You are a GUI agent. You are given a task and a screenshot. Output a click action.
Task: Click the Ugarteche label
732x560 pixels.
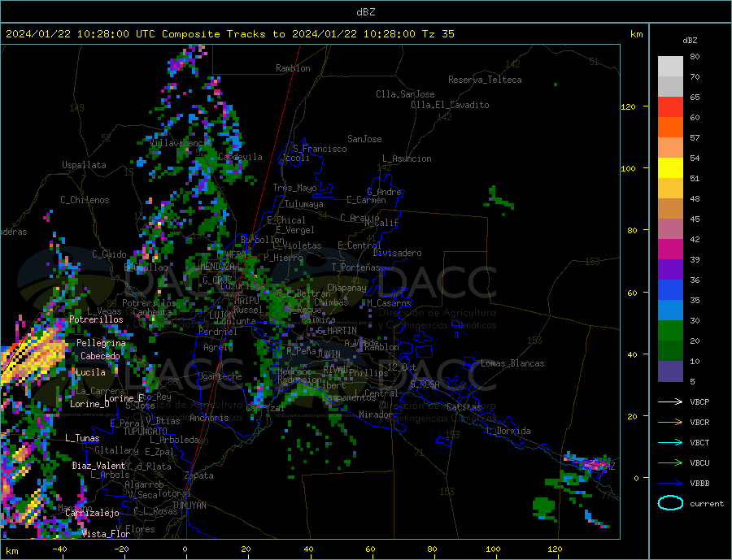coord(220,376)
